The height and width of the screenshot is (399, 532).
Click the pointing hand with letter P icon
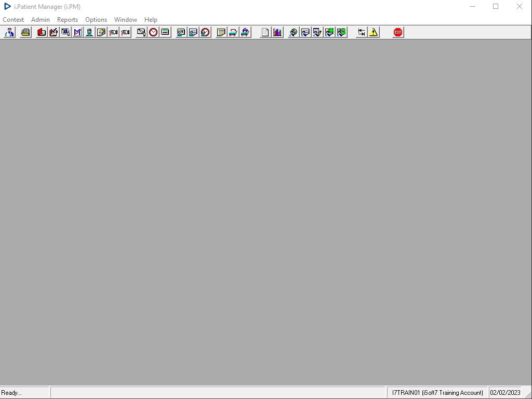(x=125, y=32)
